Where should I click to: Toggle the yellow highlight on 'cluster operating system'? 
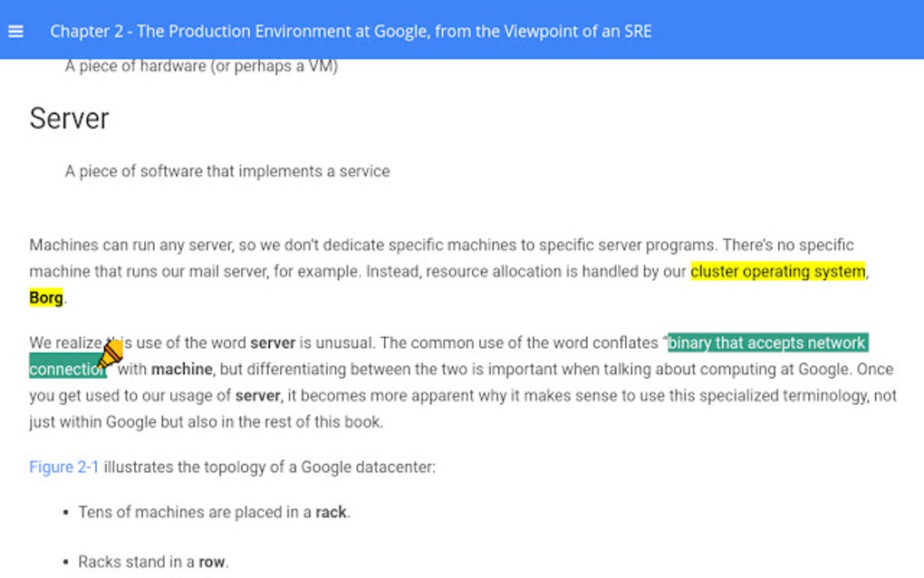(777, 271)
